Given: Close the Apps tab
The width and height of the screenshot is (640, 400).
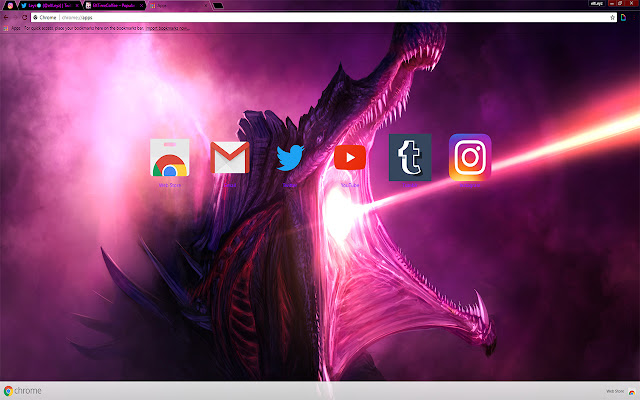Looking at the screenshot, I should click(205, 6).
